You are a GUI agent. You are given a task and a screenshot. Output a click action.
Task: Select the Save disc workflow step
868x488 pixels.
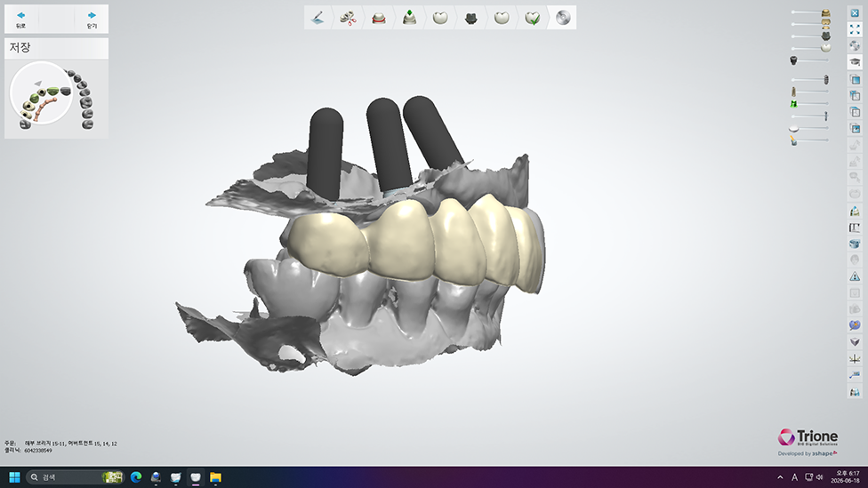point(563,18)
